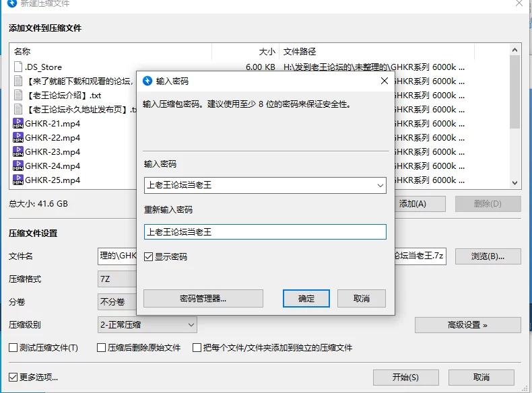Click the .DS_Store file icon
The width and height of the screenshot is (532, 393).
[x=18, y=67]
